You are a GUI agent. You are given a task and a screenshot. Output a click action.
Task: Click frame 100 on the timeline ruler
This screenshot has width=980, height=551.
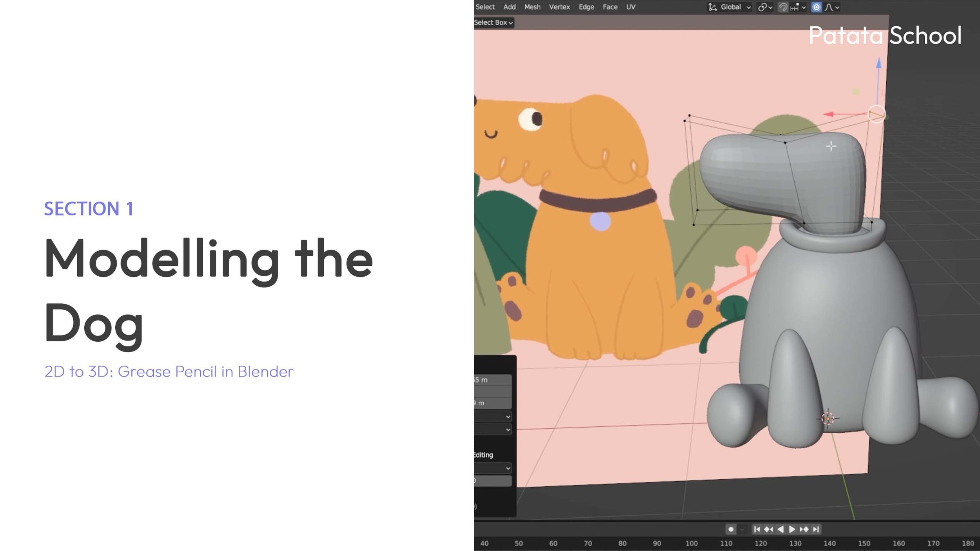tap(691, 544)
